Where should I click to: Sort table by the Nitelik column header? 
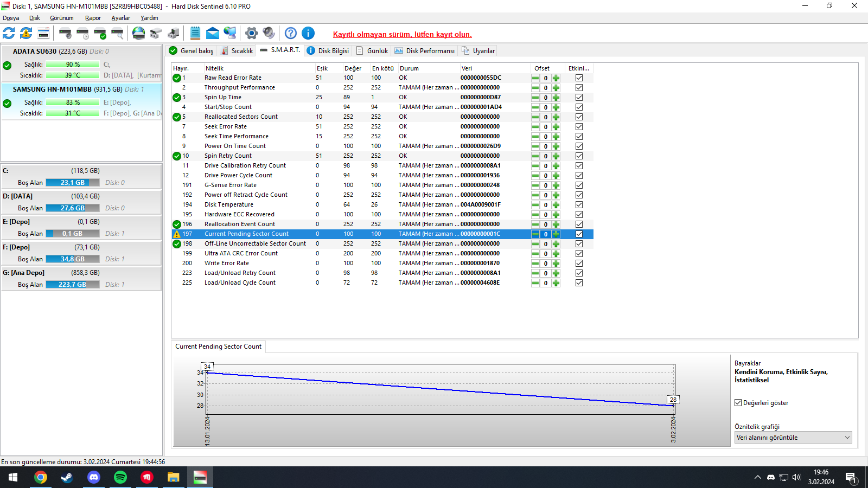259,68
